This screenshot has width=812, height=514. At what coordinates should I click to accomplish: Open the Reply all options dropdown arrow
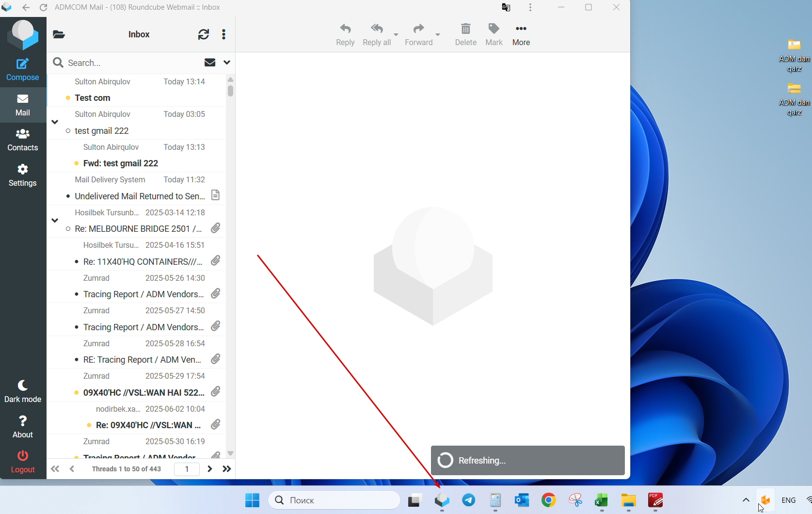coord(396,35)
